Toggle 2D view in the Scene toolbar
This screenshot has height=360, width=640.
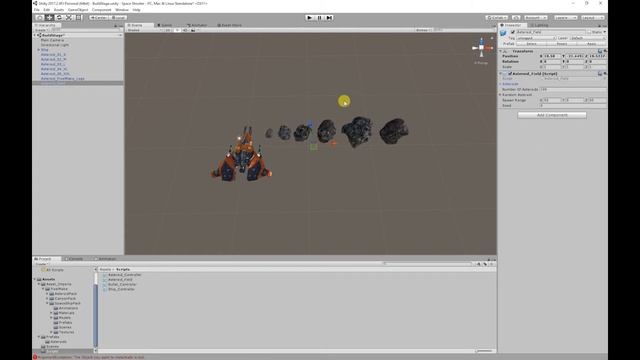(x=168, y=30)
